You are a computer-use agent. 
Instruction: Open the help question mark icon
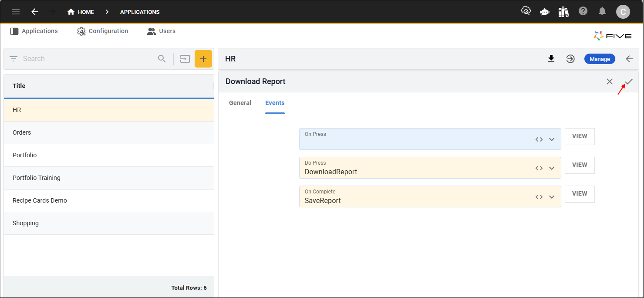(x=583, y=11)
